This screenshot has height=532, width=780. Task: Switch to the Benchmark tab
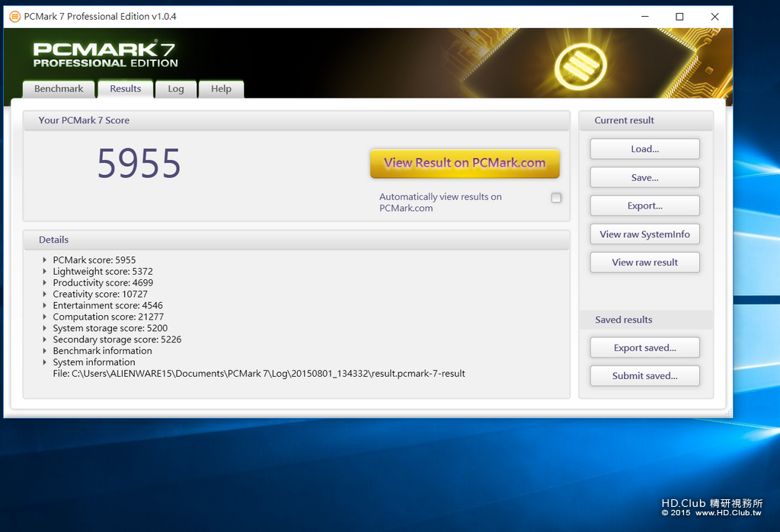pyautogui.click(x=59, y=89)
